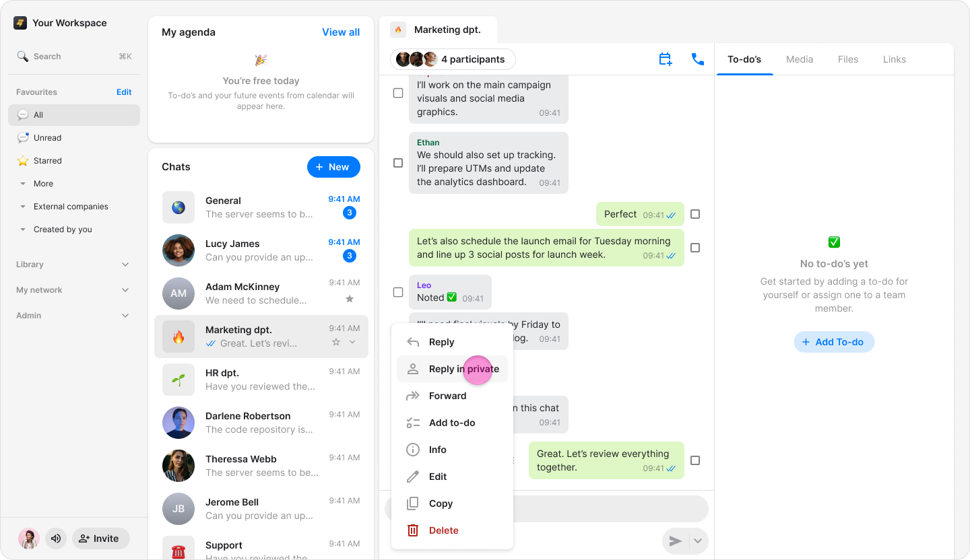Expand External companies group

click(23, 207)
